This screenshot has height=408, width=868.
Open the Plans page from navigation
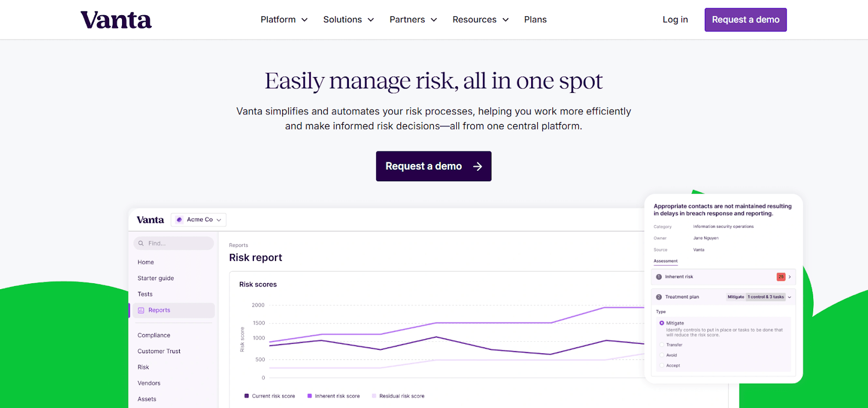tap(535, 20)
